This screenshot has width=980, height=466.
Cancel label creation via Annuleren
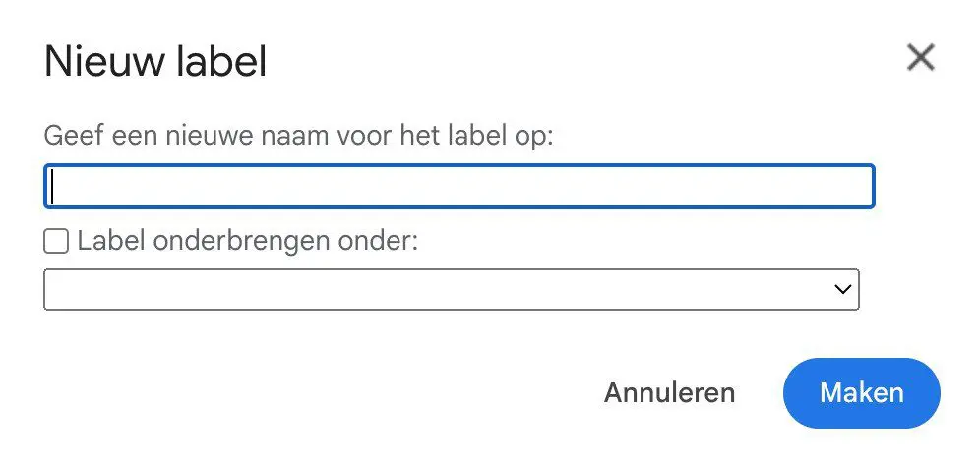coord(669,393)
